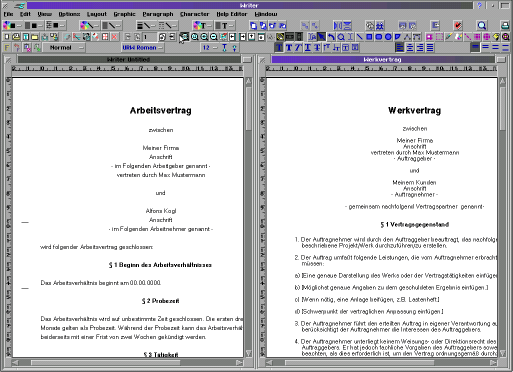Set paragraph alignment to centered
Screen dimensions: 513x372
tap(410, 48)
